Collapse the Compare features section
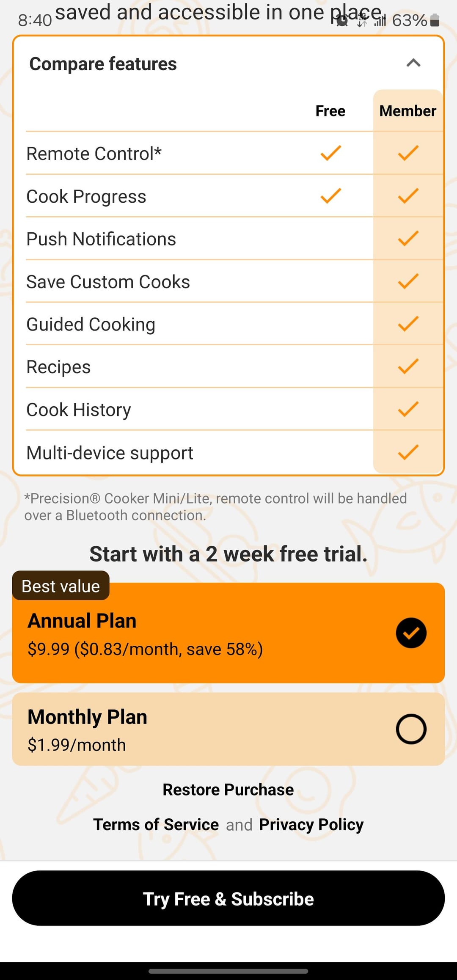This screenshot has height=980, width=457. coord(413,63)
